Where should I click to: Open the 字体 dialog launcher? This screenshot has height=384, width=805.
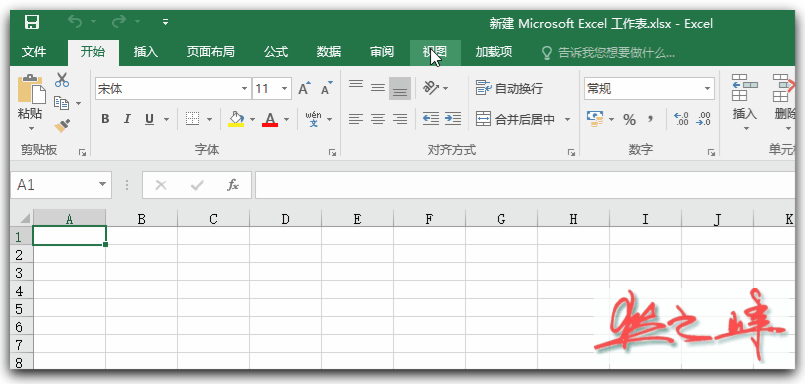[x=332, y=152]
